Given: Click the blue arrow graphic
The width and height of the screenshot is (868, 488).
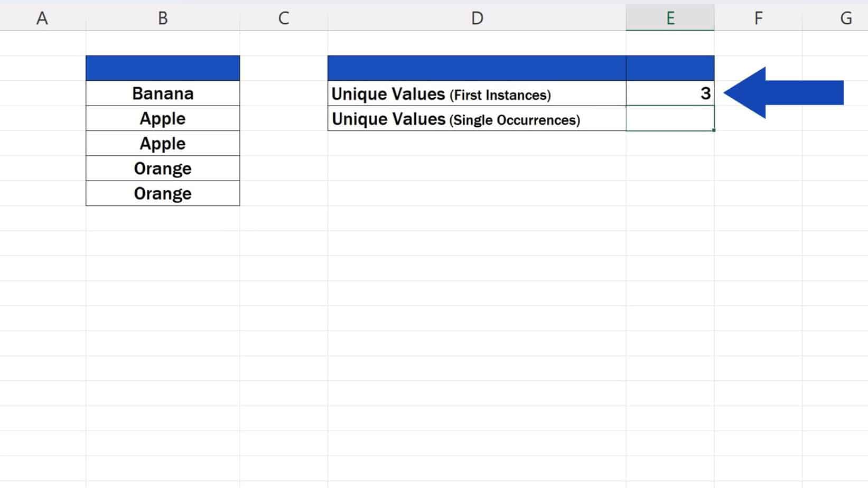Looking at the screenshot, I should click(x=787, y=93).
